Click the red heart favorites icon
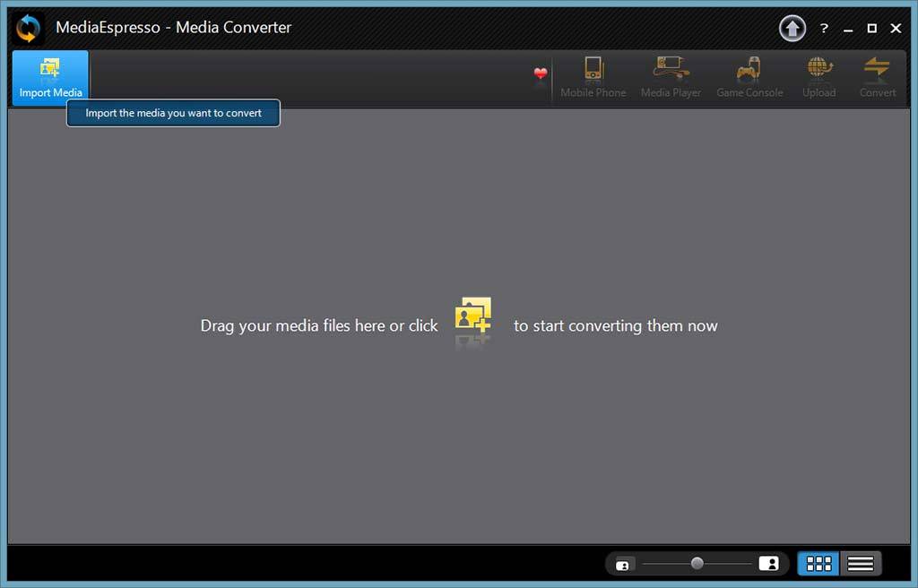Screen dimensions: 918x588 click(x=541, y=73)
